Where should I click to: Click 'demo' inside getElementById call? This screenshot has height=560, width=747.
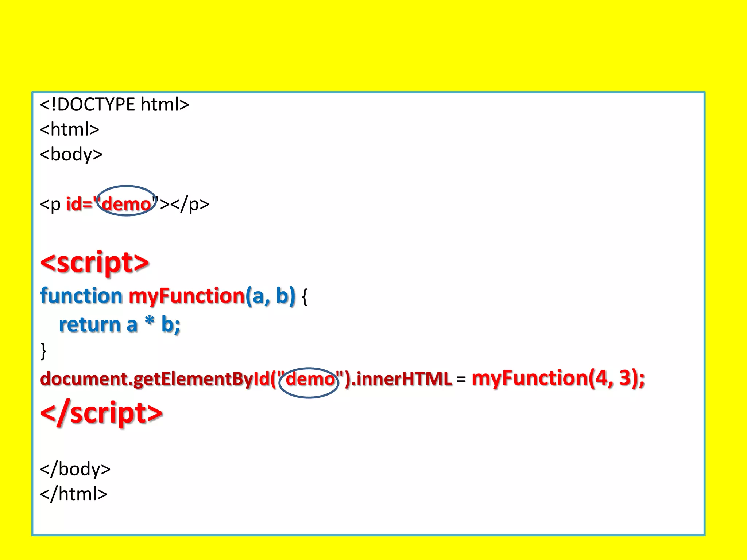tap(310, 379)
